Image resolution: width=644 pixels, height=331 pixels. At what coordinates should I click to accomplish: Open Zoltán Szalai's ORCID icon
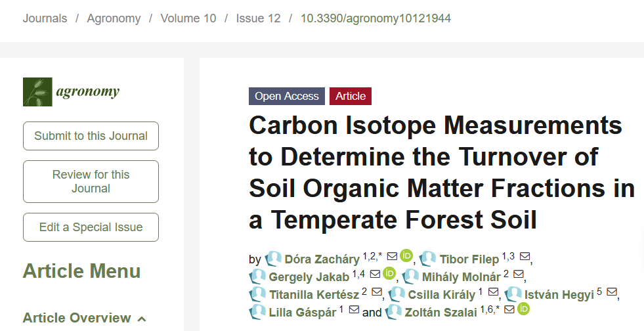pos(523,309)
